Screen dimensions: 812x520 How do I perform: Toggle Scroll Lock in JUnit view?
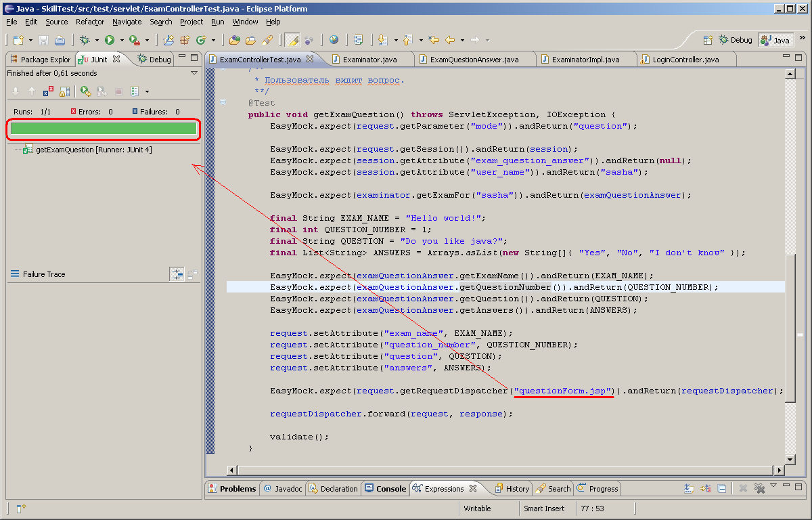[65, 91]
